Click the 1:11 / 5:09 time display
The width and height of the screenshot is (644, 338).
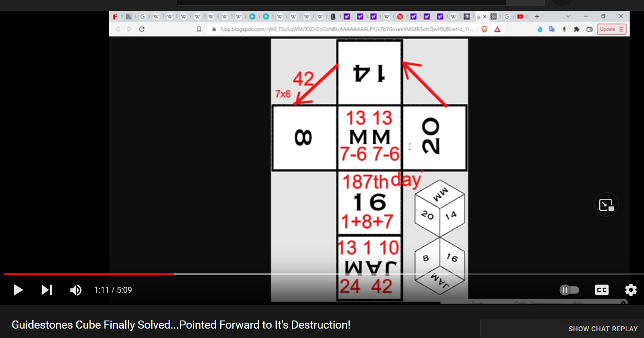click(113, 290)
